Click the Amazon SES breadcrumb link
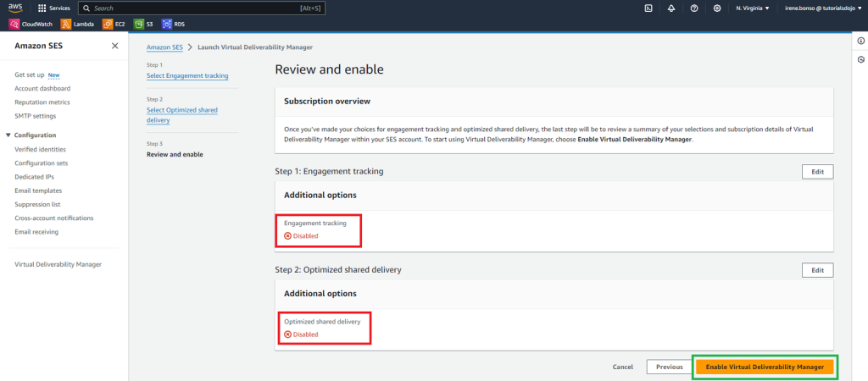This screenshot has width=868, height=381. (164, 47)
